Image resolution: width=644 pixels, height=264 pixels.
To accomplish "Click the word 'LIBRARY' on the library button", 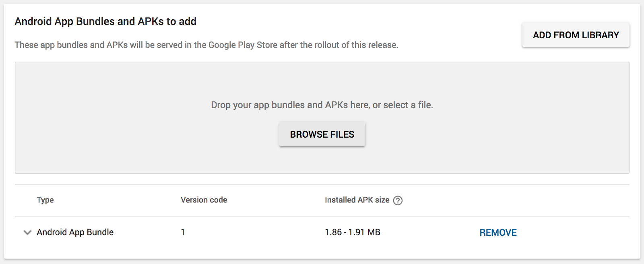I will [x=601, y=35].
